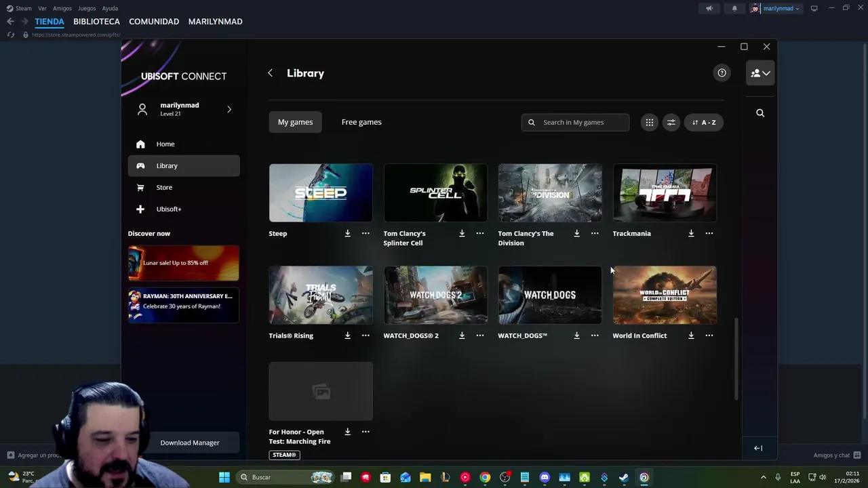Expand the friends panel dropdown

[760, 73]
